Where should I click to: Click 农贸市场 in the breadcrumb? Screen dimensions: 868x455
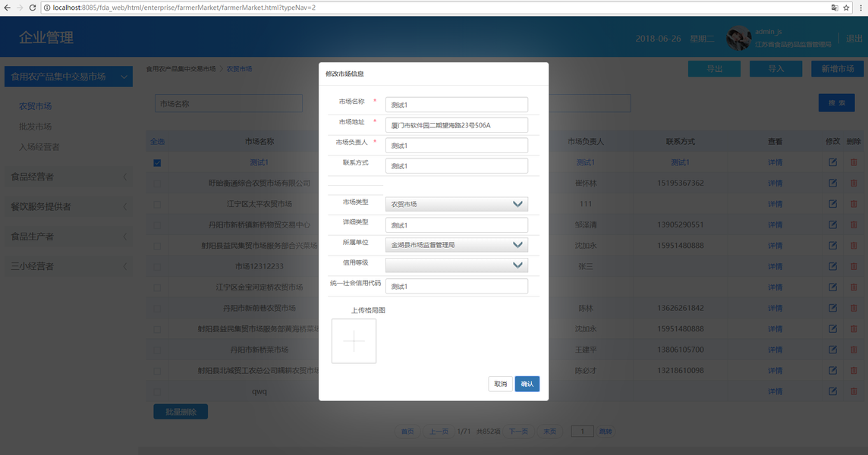click(x=239, y=69)
